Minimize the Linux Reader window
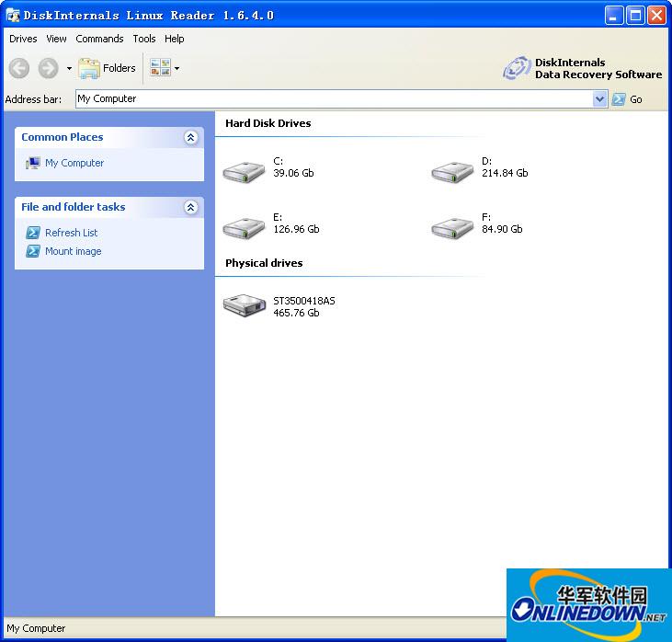Image resolution: width=672 pixels, height=642 pixels. (614, 16)
